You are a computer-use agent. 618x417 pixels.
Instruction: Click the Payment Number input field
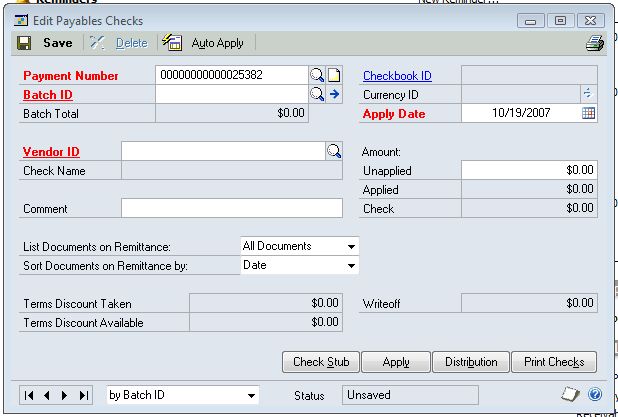(232, 75)
